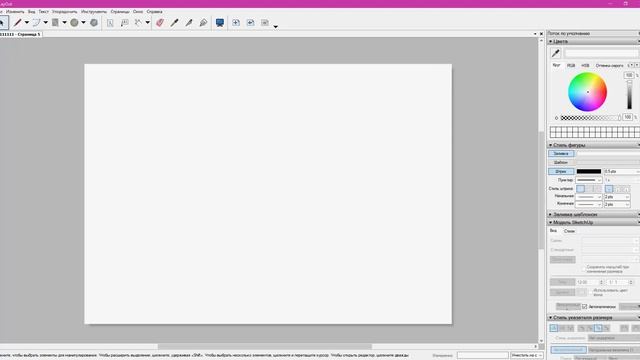Toggle the Автоматически checkbox

[x=584, y=307]
